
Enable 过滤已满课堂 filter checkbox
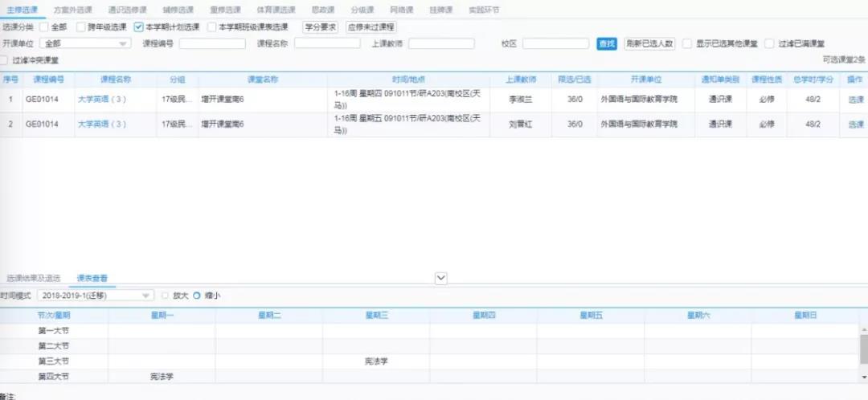[x=770, y=43]
